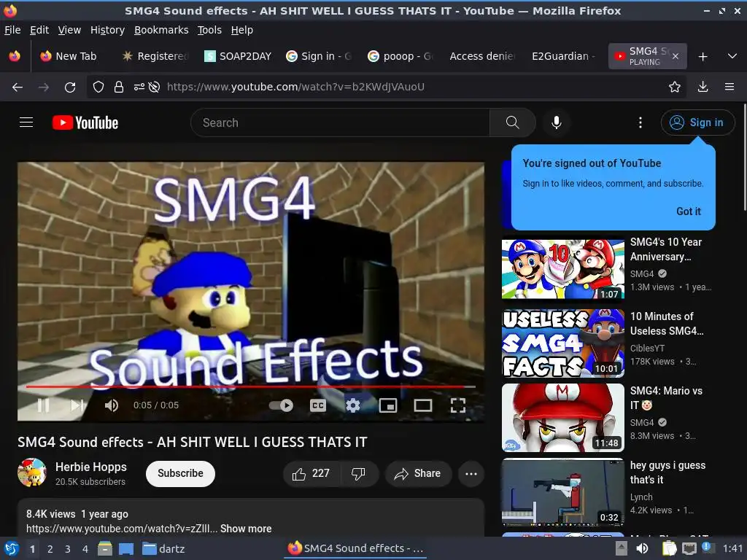The width and height of the screenshot is (747, 560).
Task: Open the system start menu icon
Action: click(11, 548)
